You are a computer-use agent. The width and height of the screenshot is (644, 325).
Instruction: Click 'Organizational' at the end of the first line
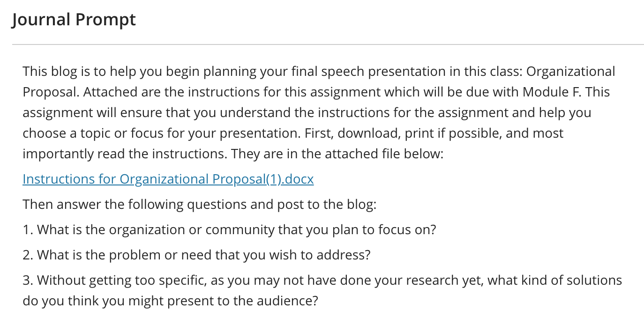[570, 72]
